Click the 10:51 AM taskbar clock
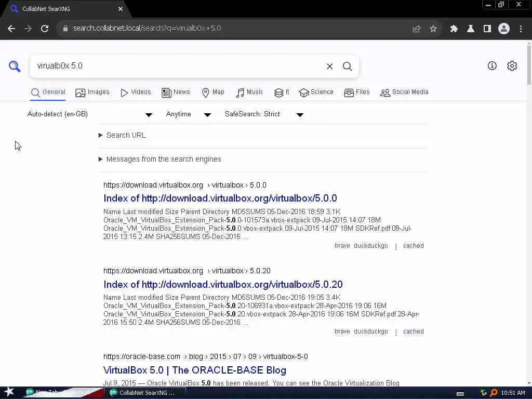Viewport: 532px width, 399px height. click(x=513, y=393)
